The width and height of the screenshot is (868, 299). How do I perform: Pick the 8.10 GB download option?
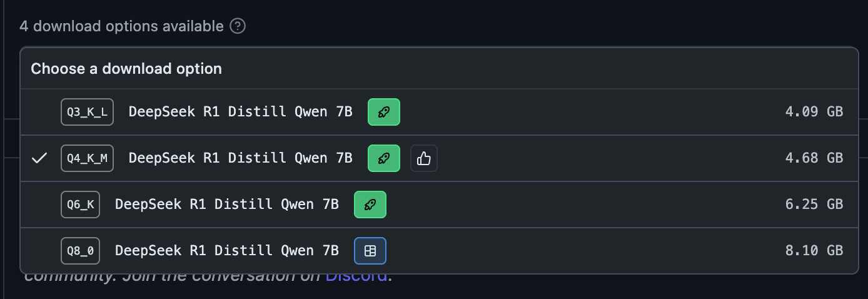(x=814, y=251)
